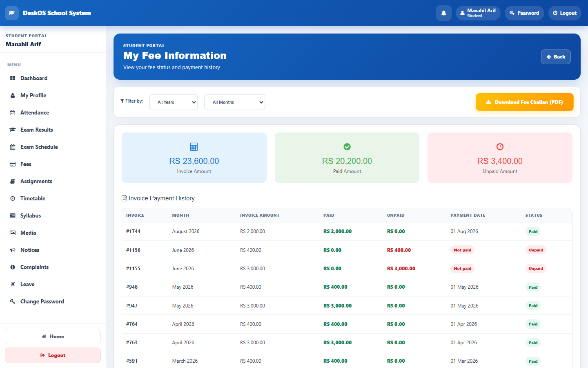Click the Paid Amount summary card

click(x=347, y=157)
